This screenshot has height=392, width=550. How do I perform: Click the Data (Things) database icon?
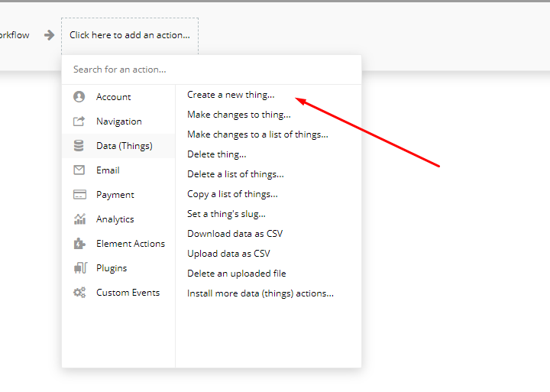[79, 146]
